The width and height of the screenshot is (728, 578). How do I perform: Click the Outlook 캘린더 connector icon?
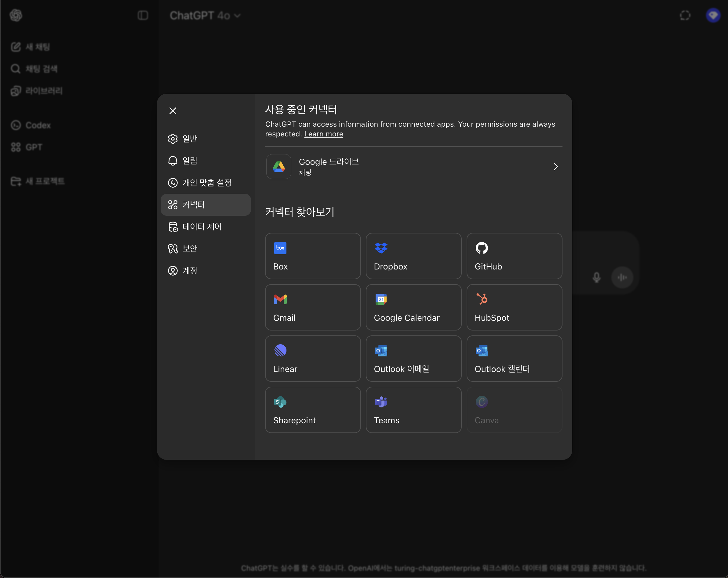pos(482,351)
